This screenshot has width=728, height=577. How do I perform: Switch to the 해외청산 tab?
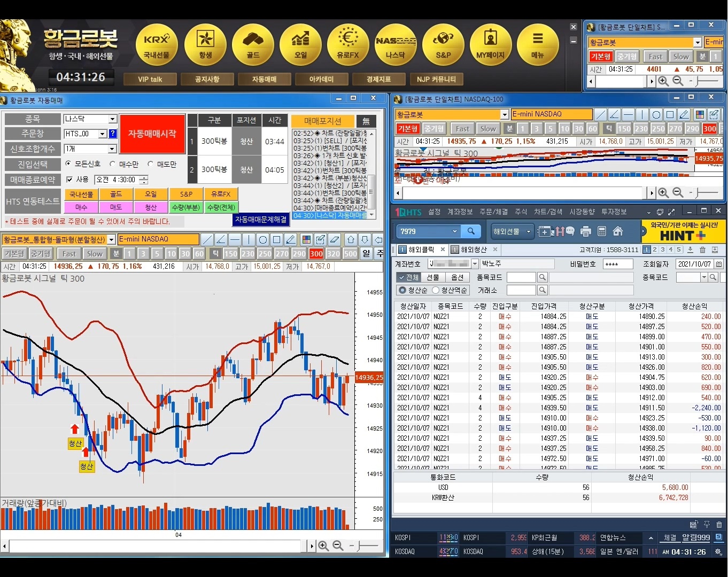(474, 249)
